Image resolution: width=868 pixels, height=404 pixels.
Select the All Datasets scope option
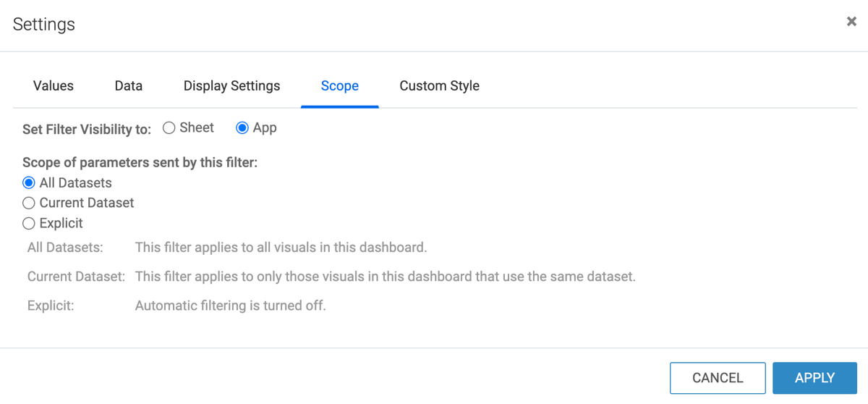tap(29, 183)
